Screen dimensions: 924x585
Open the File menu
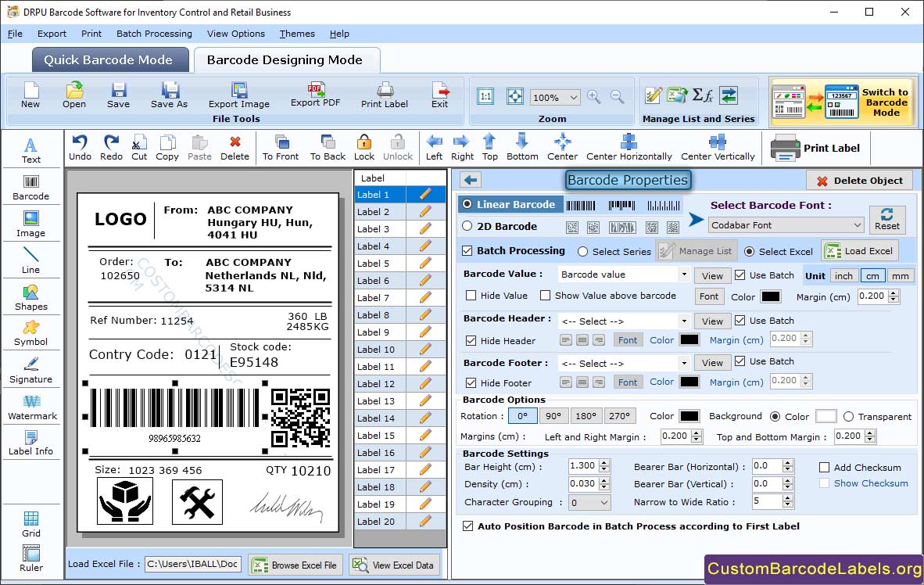click(x=15, y=34)
